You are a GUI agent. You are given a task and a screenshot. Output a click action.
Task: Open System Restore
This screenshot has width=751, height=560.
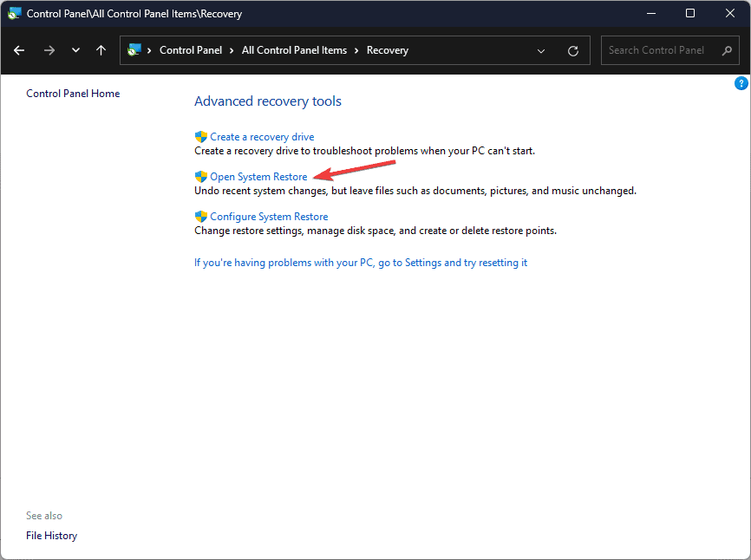[258, 176]
